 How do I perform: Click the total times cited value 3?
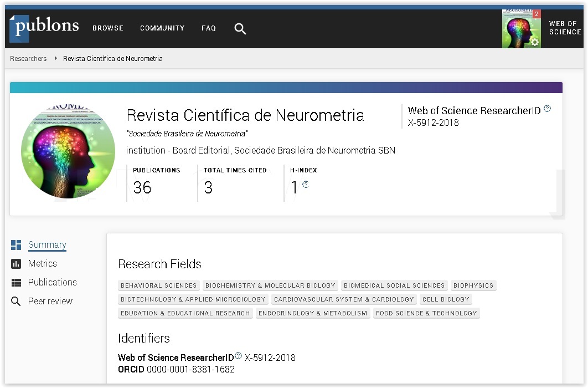(208, 187)
